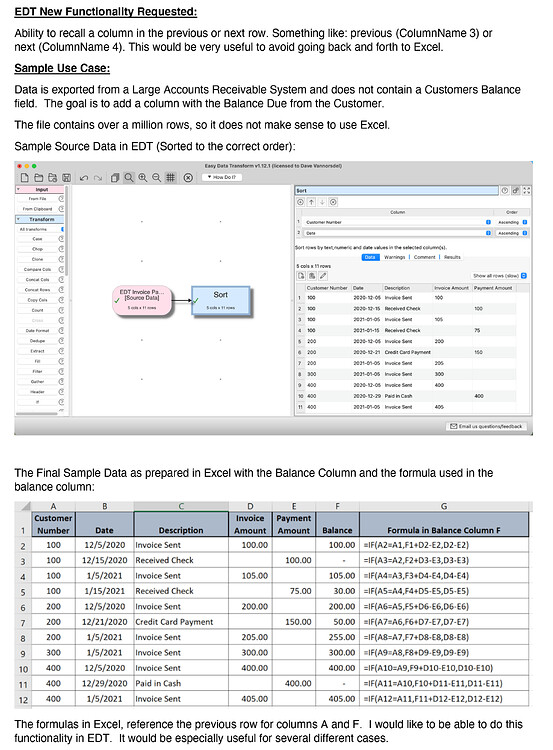The height and width of the screenshot is (750, 553).
Task: Click the export data to file icon
Action: click(x=301, y=276)
